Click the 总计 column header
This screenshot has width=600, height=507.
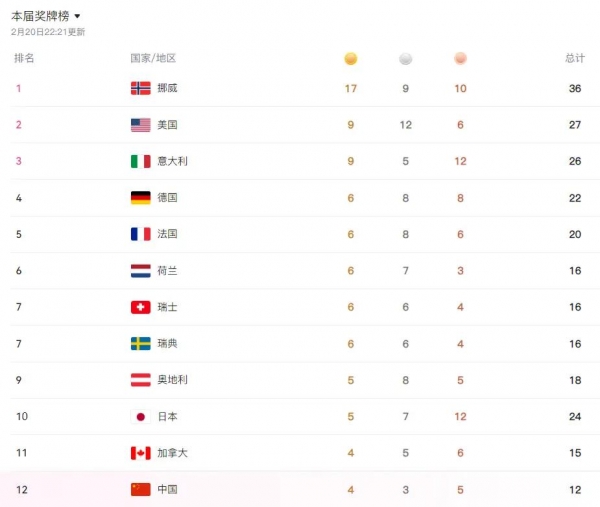pyautogui.click(x=574, y=59)
